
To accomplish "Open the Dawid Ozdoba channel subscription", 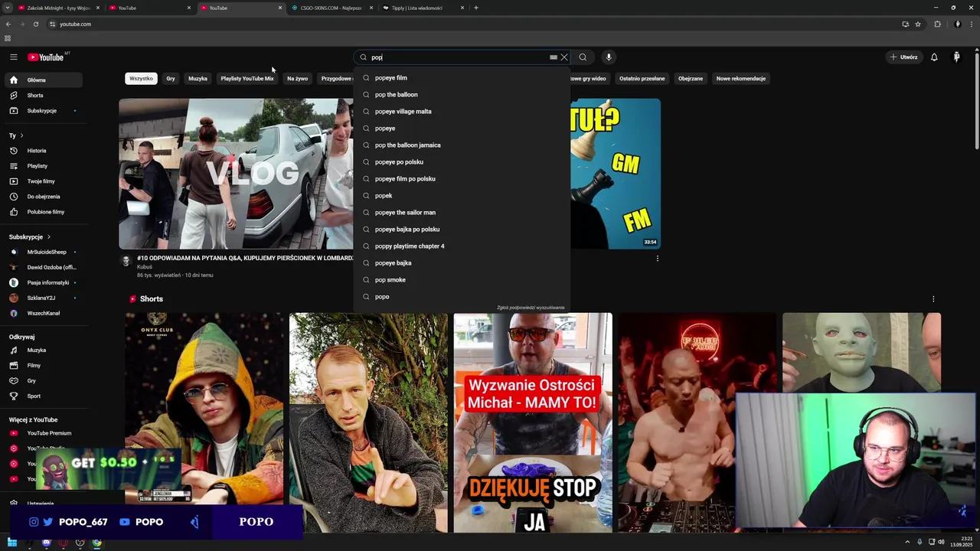I will pyautogui.click(x=44, y=267).
